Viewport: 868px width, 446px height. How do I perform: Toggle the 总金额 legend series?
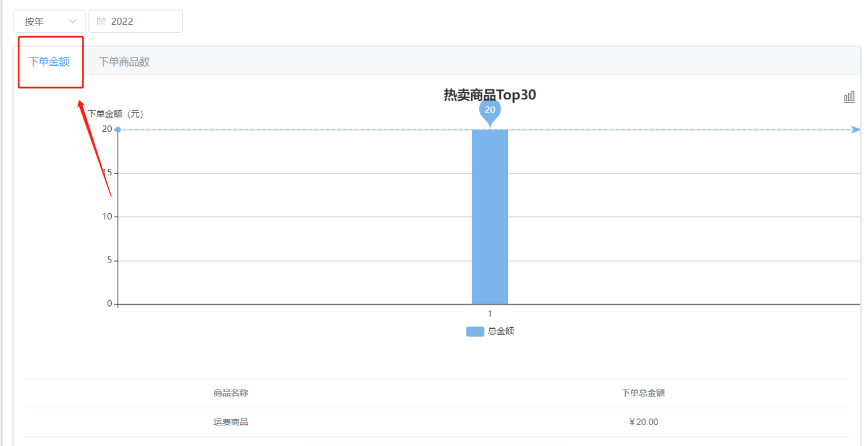point(490,331)
